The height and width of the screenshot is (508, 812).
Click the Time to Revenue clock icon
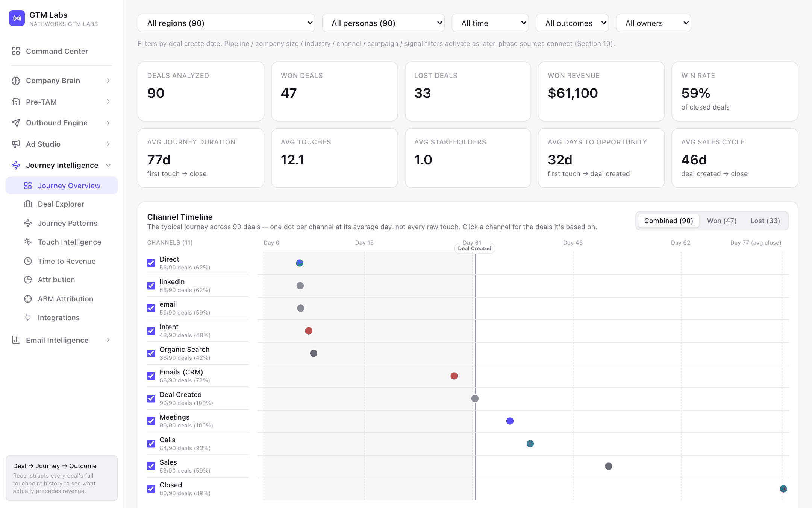pos(28,261)
